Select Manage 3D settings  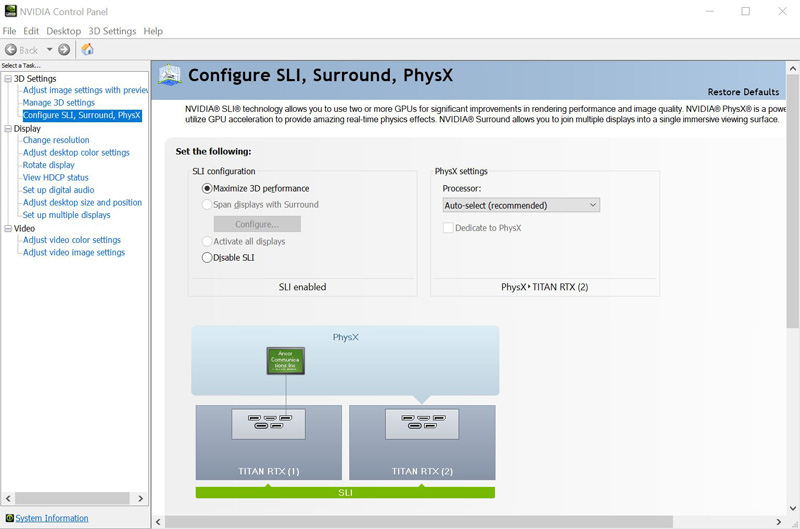coord(59,103)
